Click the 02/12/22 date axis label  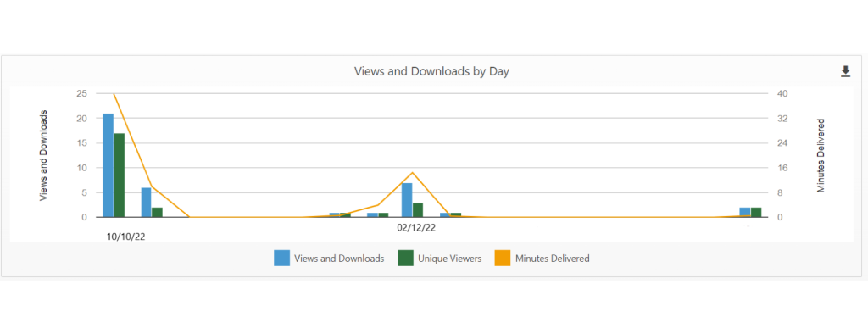416,227
